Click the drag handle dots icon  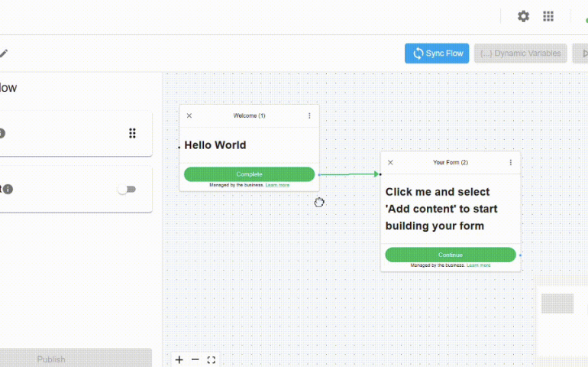pos(132,134)
